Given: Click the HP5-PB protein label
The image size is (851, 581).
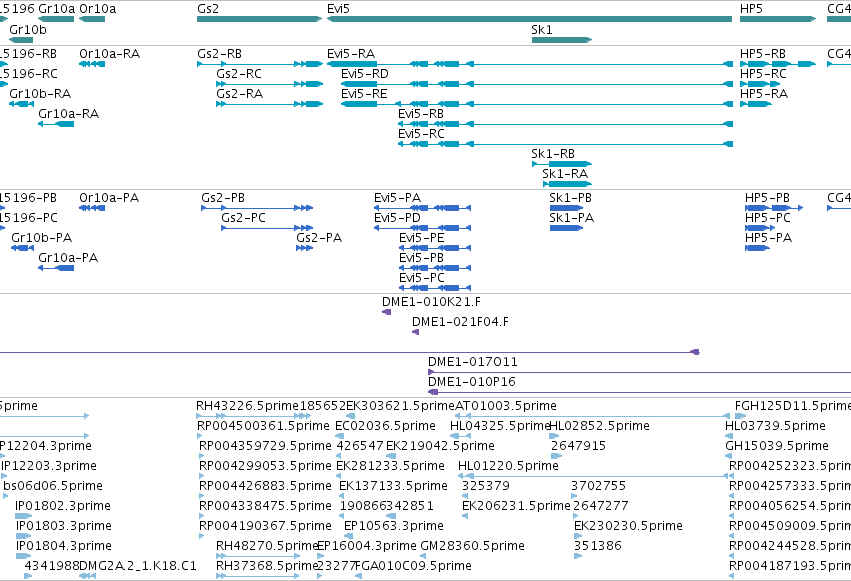Looking at the screenshot, I should (767, 198).
